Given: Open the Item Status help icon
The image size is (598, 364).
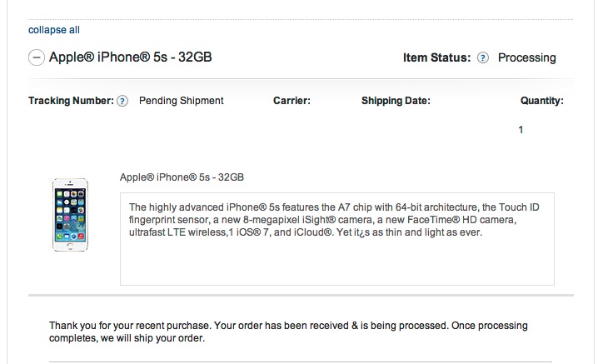Looking at the screenshot, I should pos(483,57).
